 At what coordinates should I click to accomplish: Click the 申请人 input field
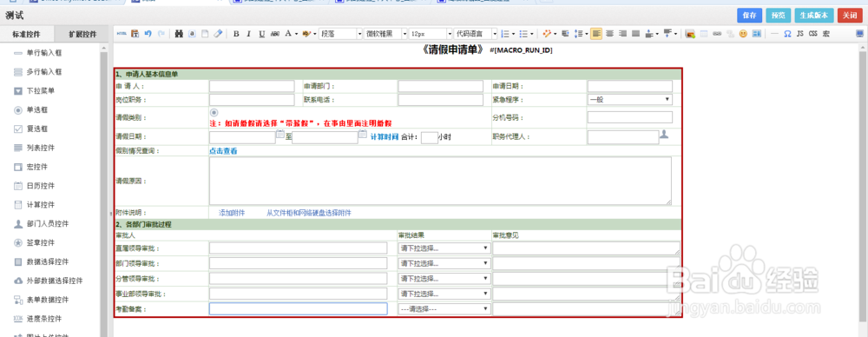coord(252,87)
